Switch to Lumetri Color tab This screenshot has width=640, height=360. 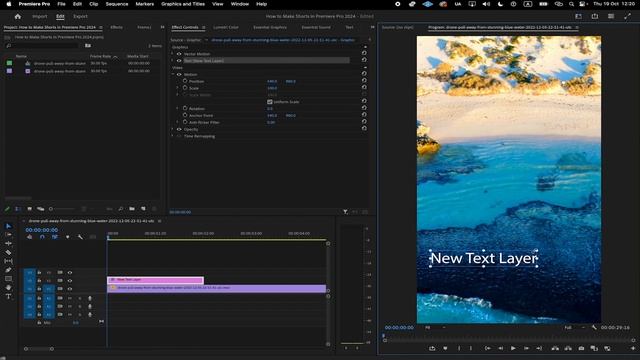(x=226, y=27)
